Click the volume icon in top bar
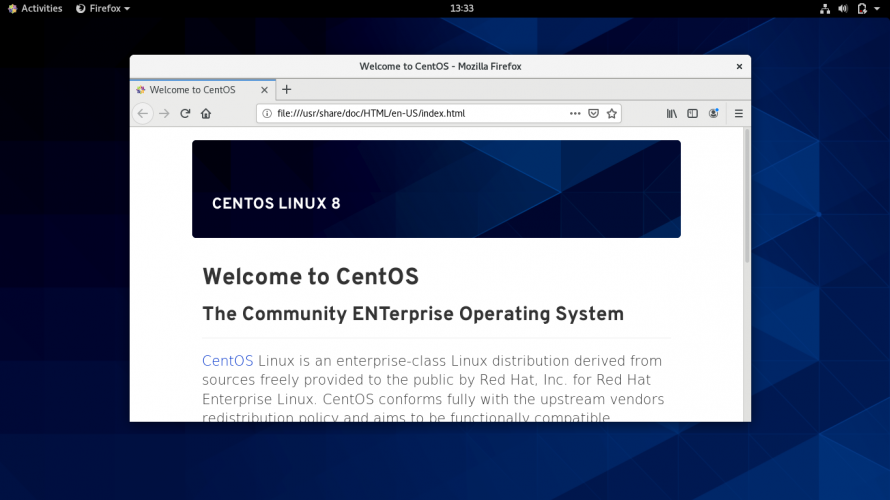Screen dimensions: 890x500 coord(843,9)
